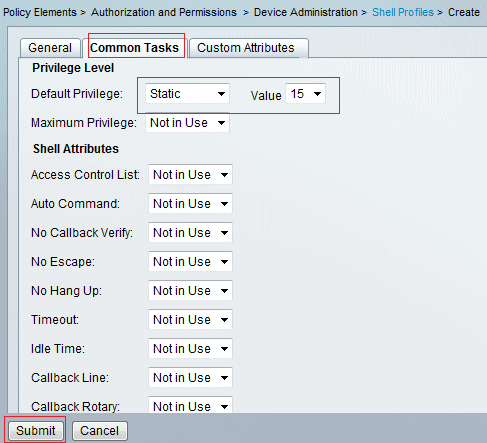The image size is (487, 443).
Task: Click the Submit button
Action: point(36,431)
